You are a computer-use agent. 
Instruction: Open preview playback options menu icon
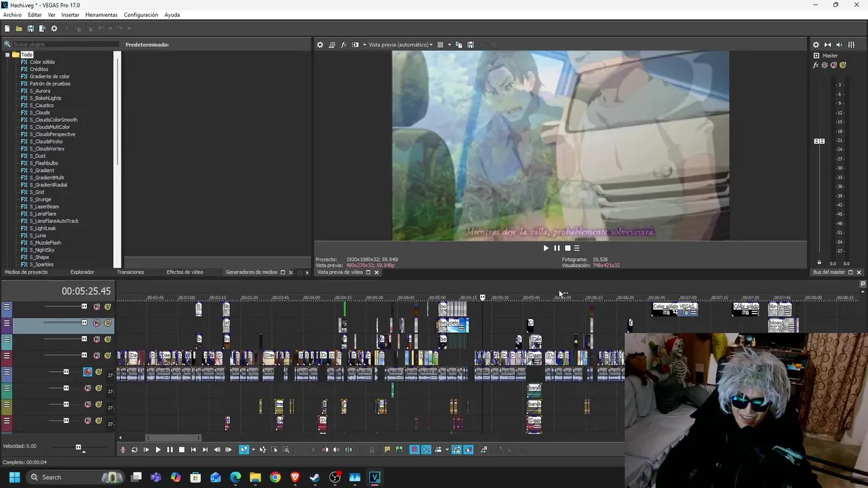[x=577, y=248]
